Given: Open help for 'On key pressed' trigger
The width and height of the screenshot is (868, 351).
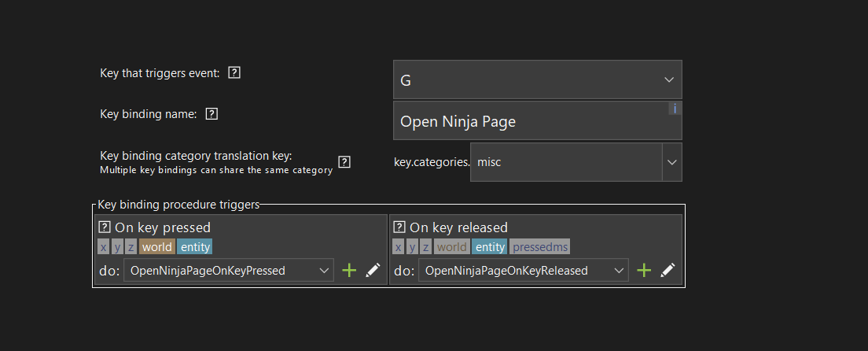Looking at the screenshot, I should pyautogui.click(x=104, y=227).
